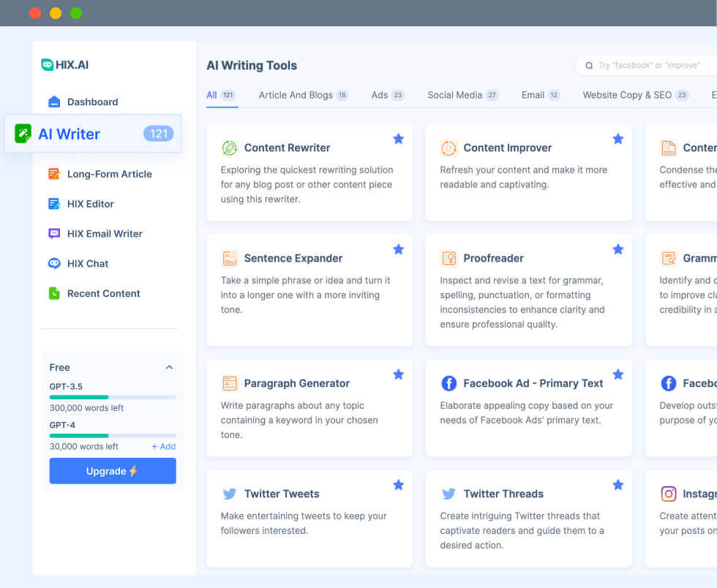
Task: Click the Upgrade button
Action: click(x=113, y=471)
